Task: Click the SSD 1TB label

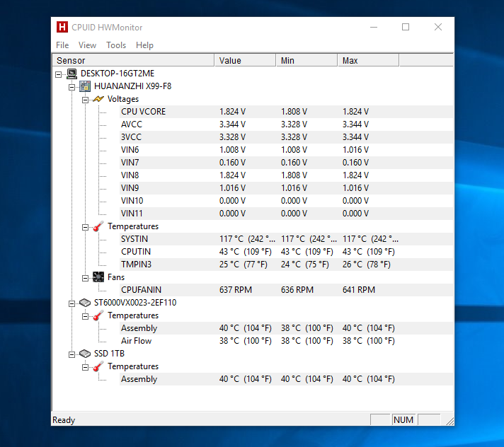Action: click(x=109, y=354)
